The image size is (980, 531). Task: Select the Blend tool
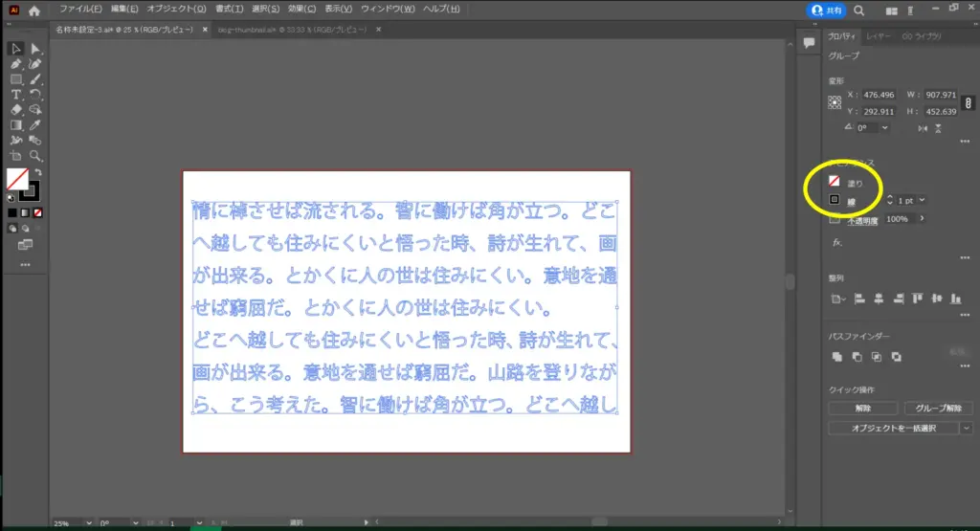coord(35,141)
